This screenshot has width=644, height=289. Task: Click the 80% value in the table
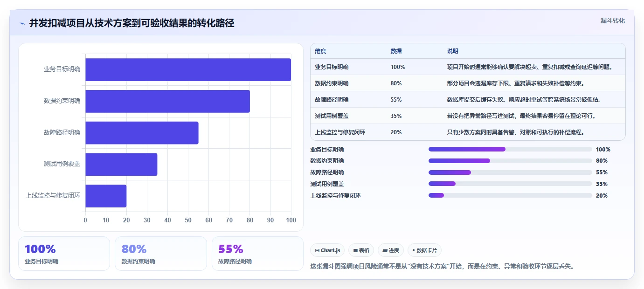(x=396, y=83)
